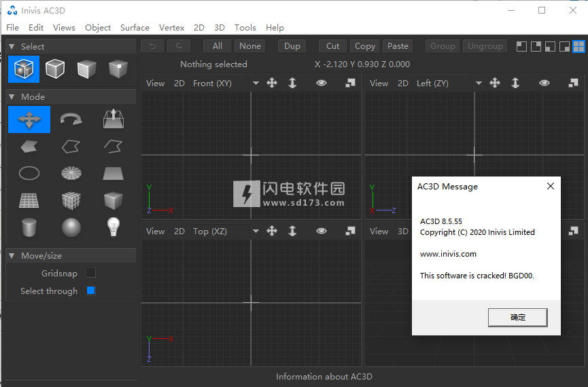
Task: Switch to four-pane grid layout
Action: point(578,46)
